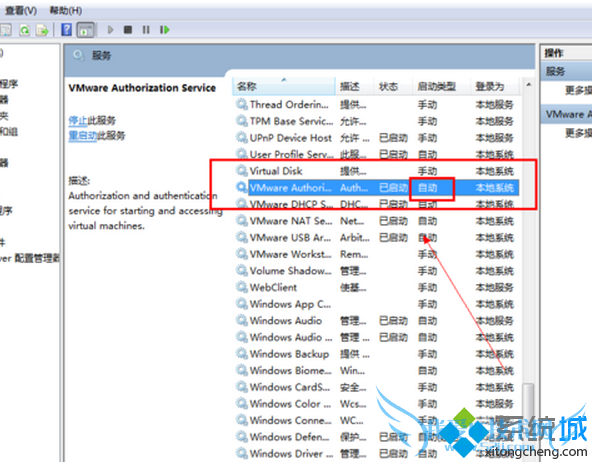Select the User Profile Serv... service name
The height and width of the screenshot is (462, 592).
coord(291,154)
